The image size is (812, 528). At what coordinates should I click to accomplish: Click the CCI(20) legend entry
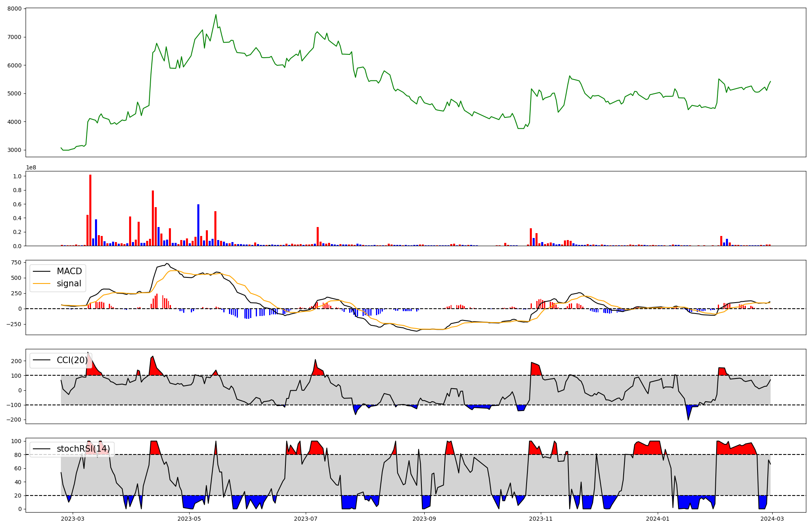pyautogui.click(x=72, y=360)
